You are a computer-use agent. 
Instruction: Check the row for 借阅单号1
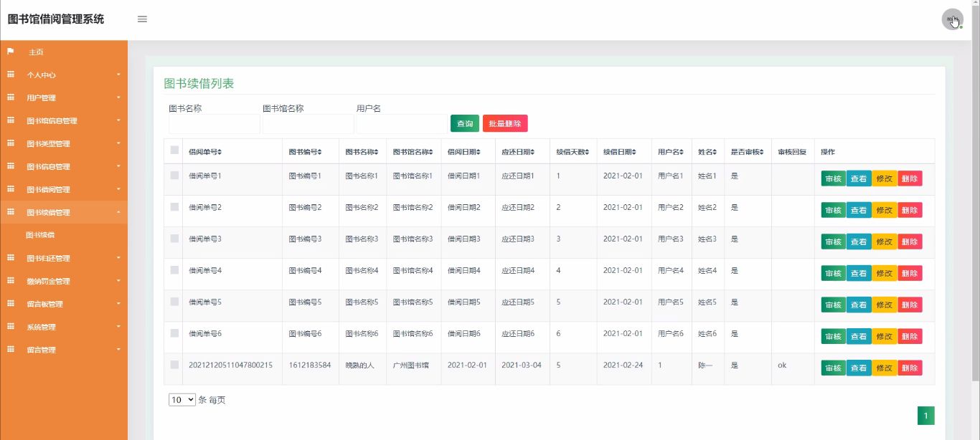click(174, 175)
